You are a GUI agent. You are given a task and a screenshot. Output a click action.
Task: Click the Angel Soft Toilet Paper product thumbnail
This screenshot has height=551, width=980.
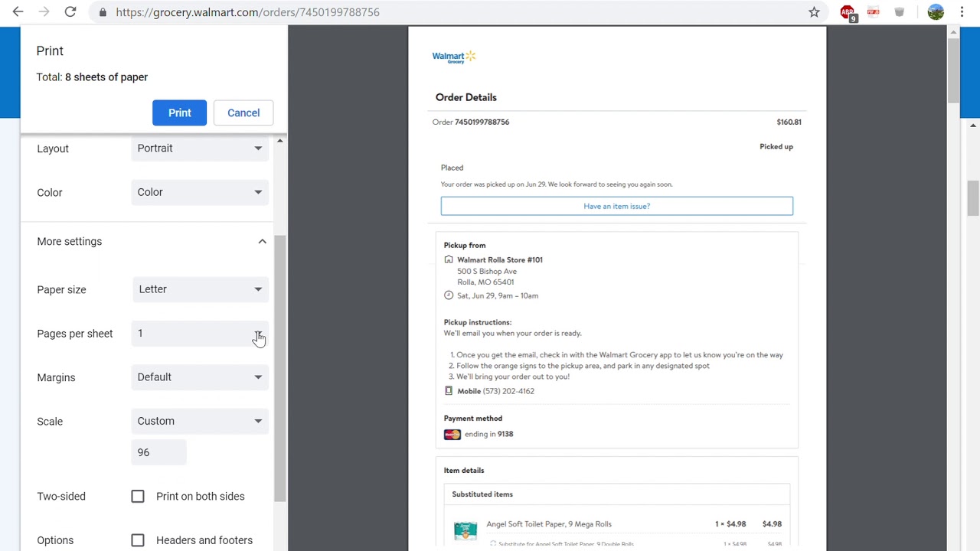coord(465,530)
